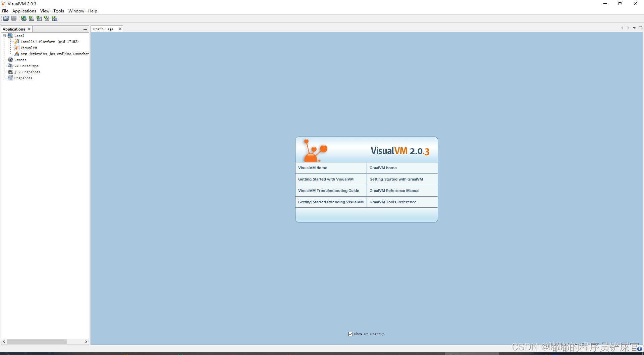The width and height of the screenshot is (644, 355).
Task: Click the IntelliJ Platform node icon
Action: pyautogui.click(x=17, y=42)
